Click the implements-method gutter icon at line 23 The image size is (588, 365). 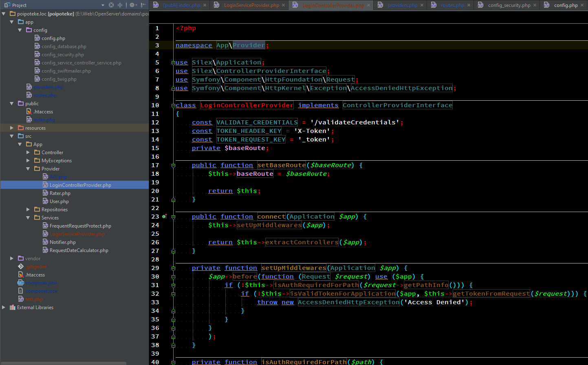click(165, 216)
